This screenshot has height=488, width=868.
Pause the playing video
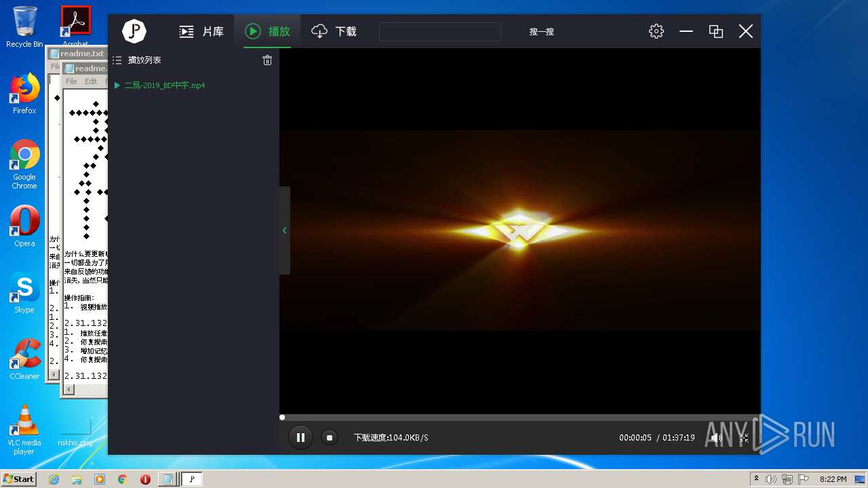click(300, 438)
